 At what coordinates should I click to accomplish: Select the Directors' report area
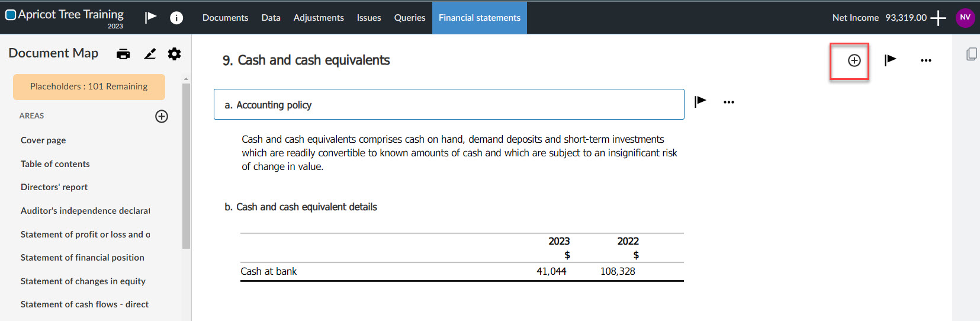[x=54, y=187]
